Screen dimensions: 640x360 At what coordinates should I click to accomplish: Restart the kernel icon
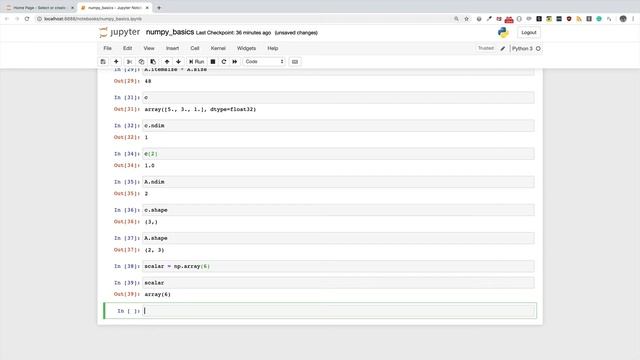tap(224, 62)
